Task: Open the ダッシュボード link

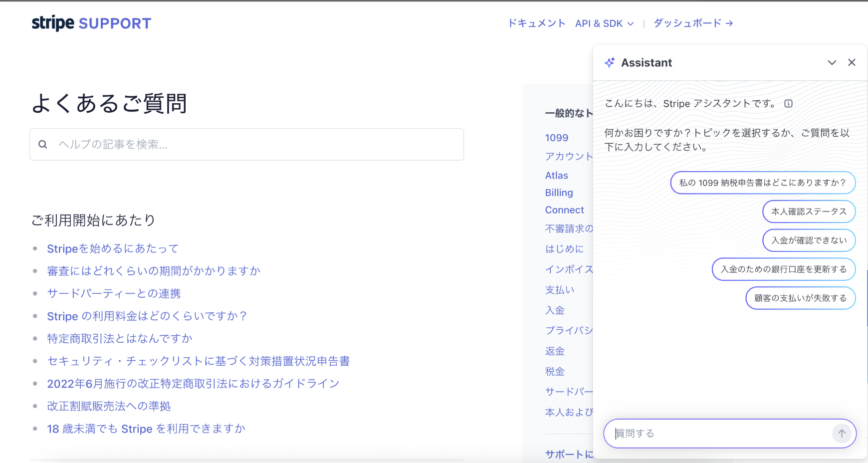Action: tap(692, 23)
